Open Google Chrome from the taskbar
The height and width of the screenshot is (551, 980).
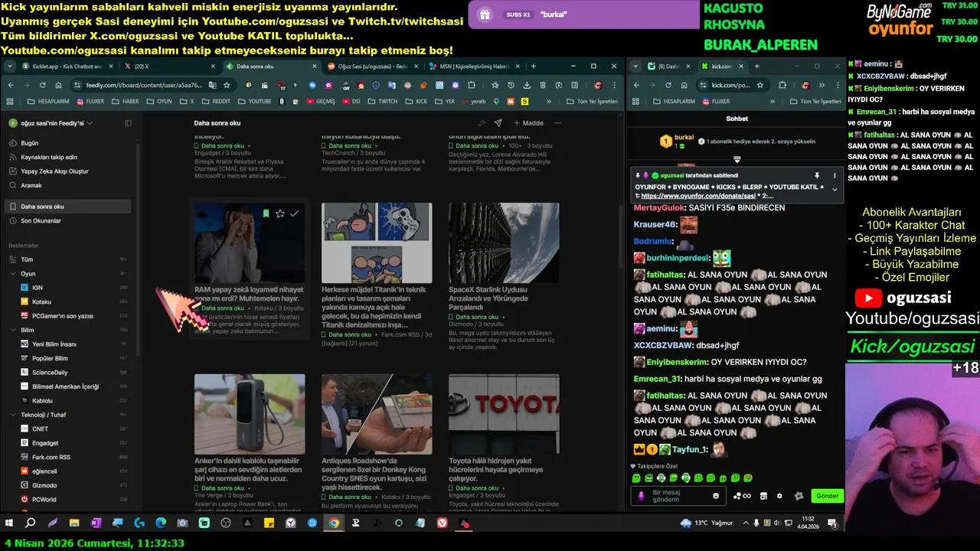coord(334,523)
